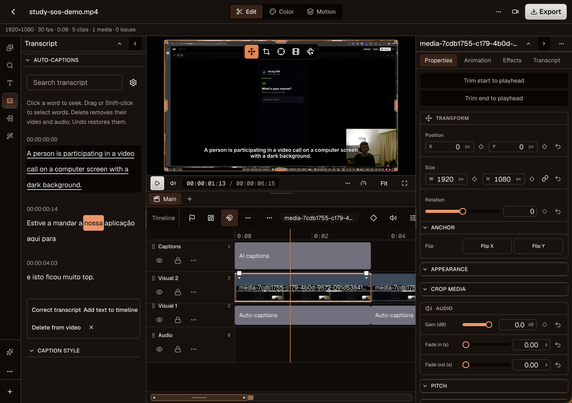
Task: Switch to the Motion workspace tab
Action: pyautogui.click(x=321, y=12)
